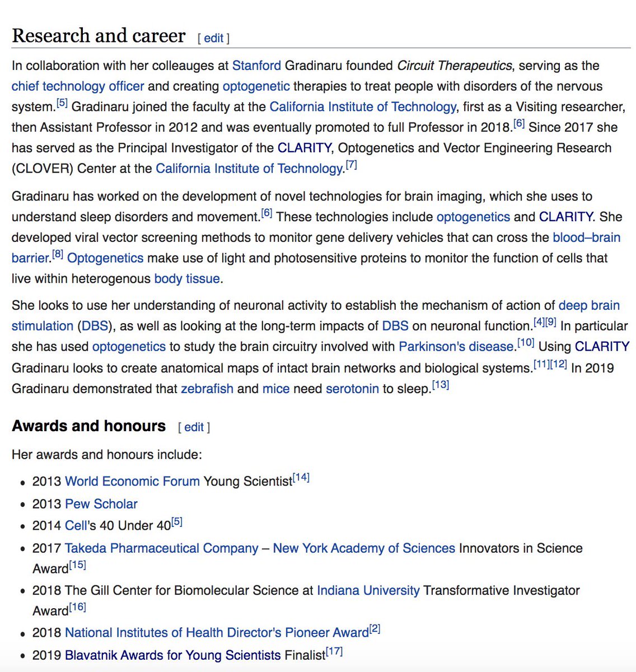
Task: Open first DBS link in parentheses
Action: 94,326
